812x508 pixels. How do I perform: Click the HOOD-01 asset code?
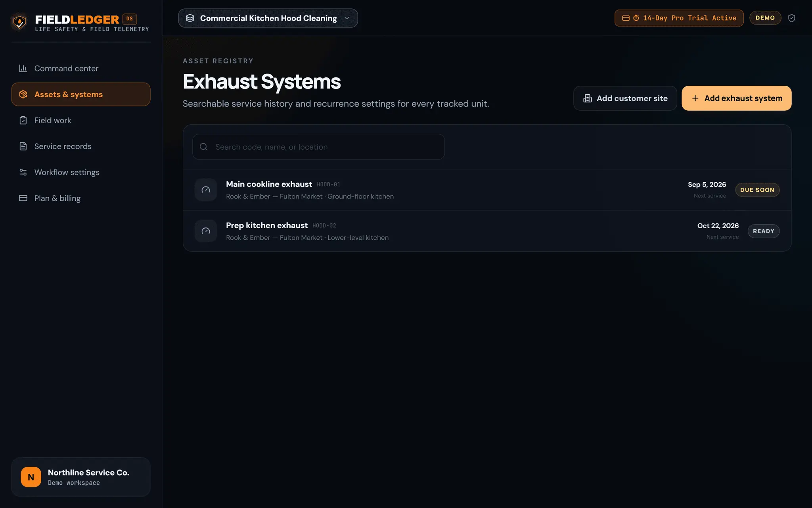[328, 185]
